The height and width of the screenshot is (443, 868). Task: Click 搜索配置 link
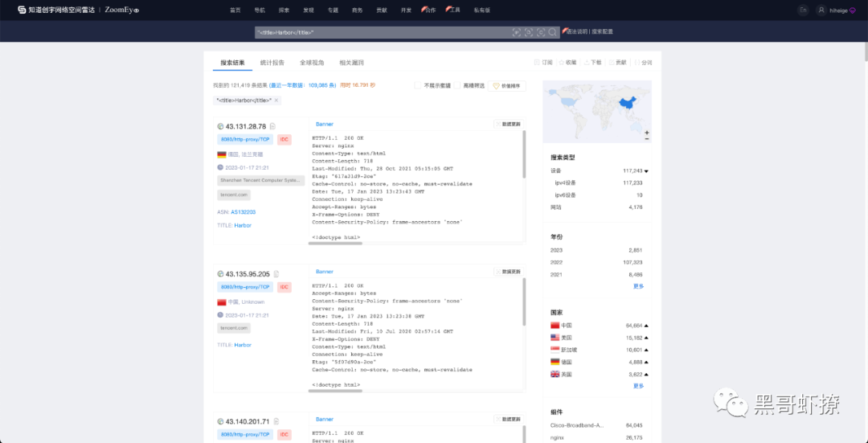[602, 32]
